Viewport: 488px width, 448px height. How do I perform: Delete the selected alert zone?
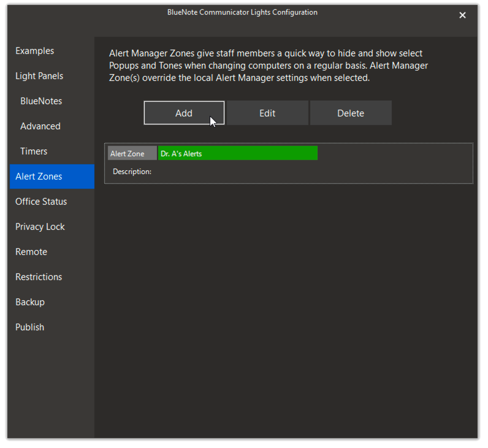tap(351, 113)
